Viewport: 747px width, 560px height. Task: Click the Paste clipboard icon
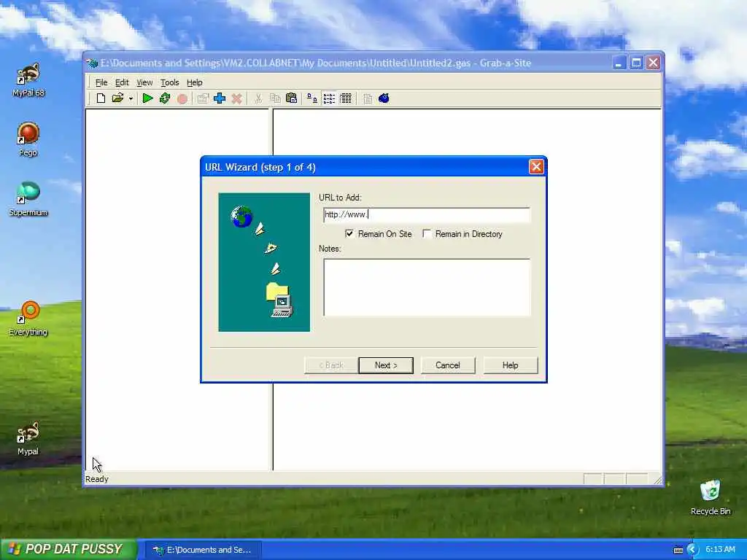292,98
